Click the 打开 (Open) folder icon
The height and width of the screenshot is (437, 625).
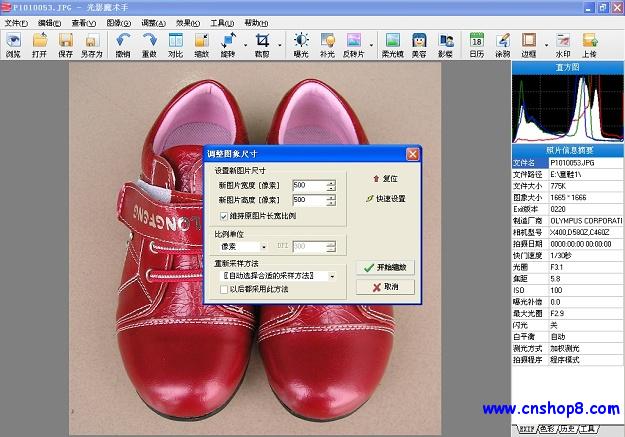[39, 45]
